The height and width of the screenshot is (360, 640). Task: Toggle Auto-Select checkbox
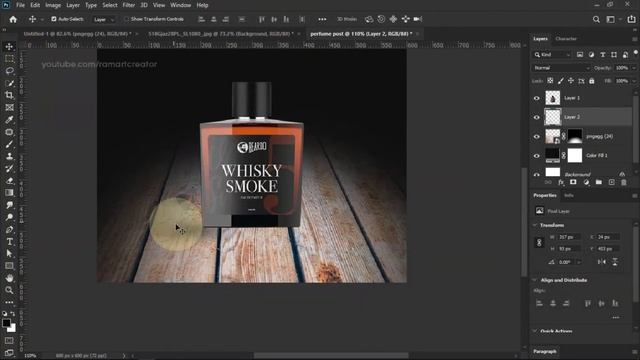point(53,19)
